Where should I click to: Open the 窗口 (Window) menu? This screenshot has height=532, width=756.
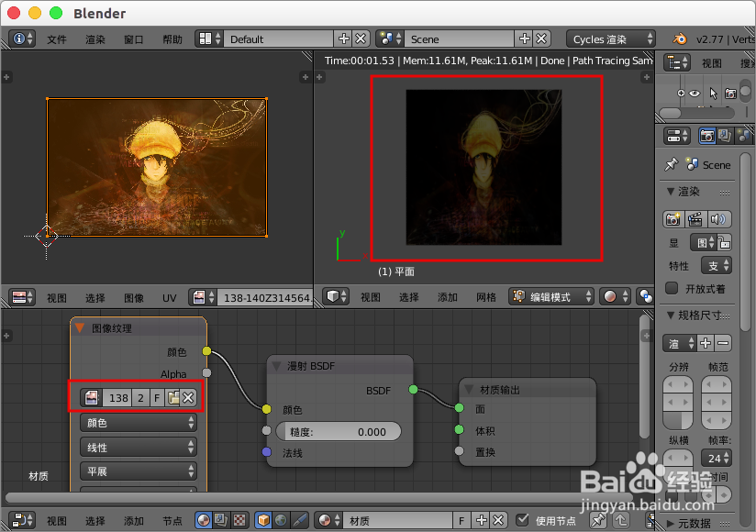point(134,39)
